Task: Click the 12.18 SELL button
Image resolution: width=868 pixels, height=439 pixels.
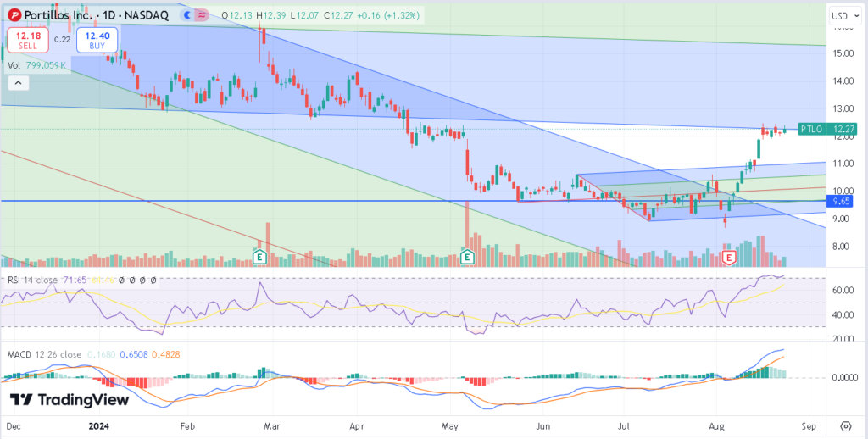Action: [28, 40]
